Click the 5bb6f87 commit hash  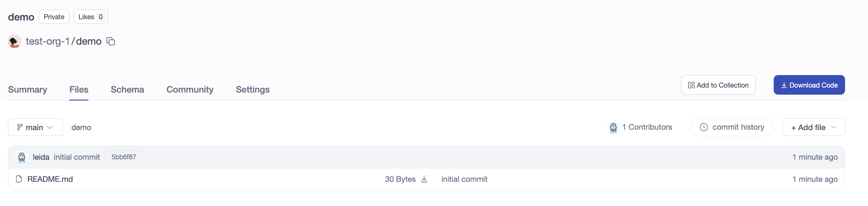124,157
